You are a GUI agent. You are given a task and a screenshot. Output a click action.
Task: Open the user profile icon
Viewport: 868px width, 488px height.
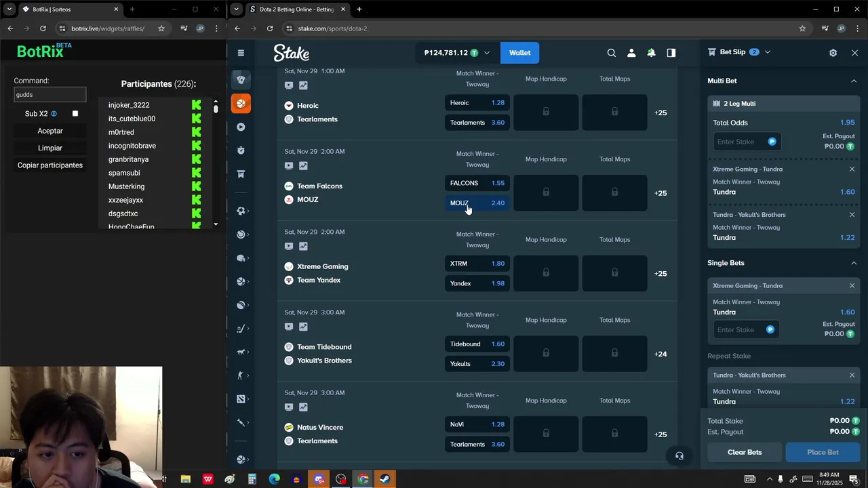point(631,53)
